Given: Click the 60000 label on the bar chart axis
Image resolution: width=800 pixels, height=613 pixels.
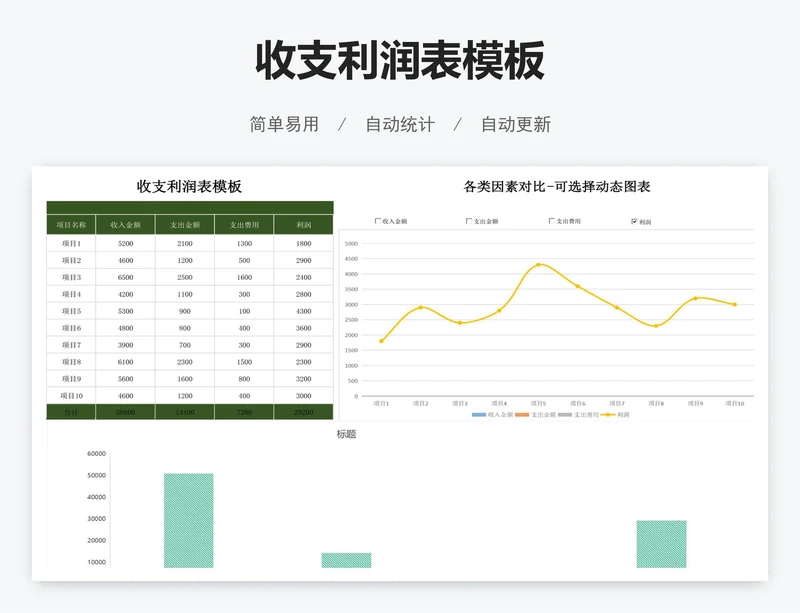Looking at the screenshot, I should click(96, 453).
